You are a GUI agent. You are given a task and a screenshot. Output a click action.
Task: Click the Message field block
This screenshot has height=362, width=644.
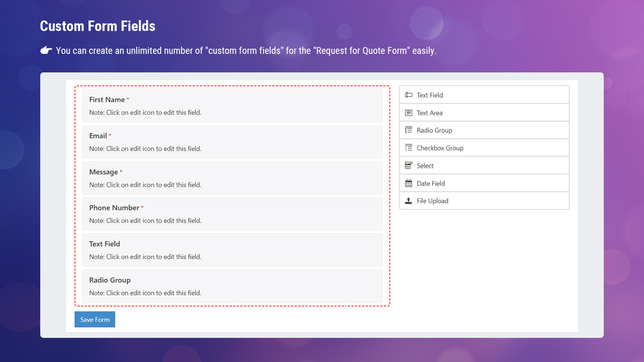(x=231, y=177)
